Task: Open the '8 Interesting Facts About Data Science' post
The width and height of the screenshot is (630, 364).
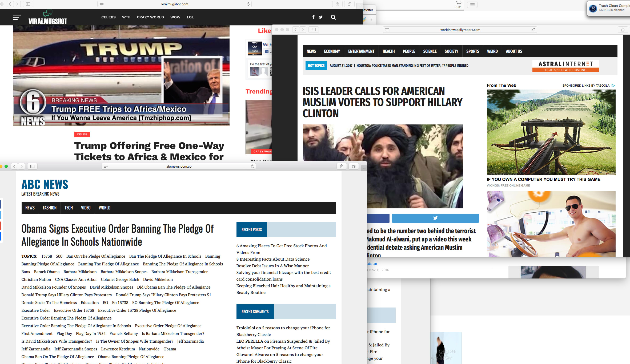Action: (273, 259)
